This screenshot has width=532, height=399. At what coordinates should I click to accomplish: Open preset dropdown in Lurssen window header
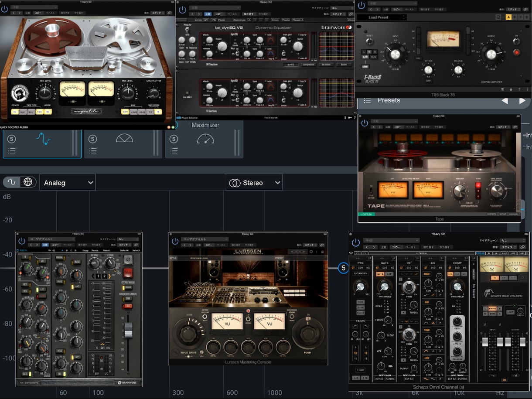coord(205,239)
